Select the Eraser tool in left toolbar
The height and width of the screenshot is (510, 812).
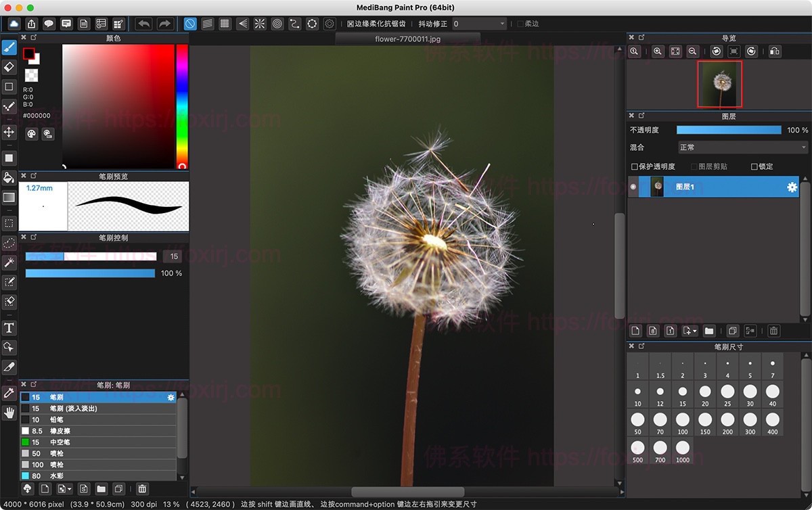[x=9, y=67]
